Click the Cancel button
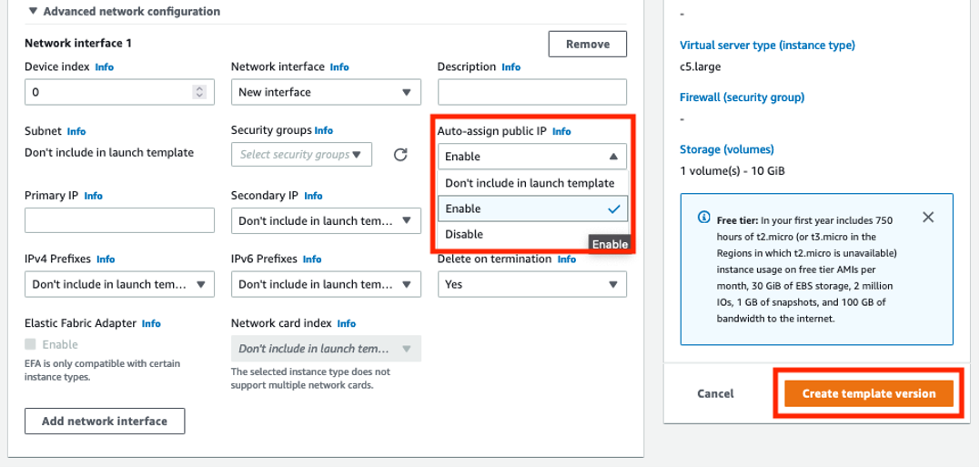The height and width of the screenshot is (468, 980). (x=715, y=393)
